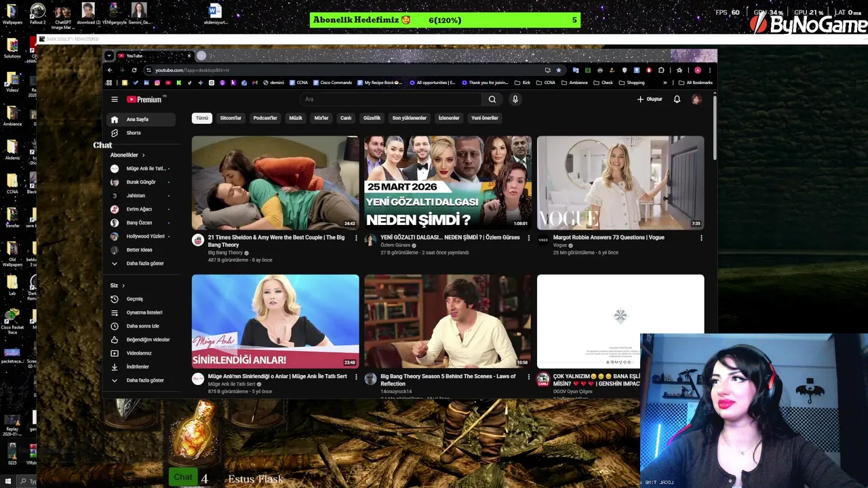The image size is (868, 488).
Task: Expand Siz section with Daha fazla göster
Action: tap(141, 380)
